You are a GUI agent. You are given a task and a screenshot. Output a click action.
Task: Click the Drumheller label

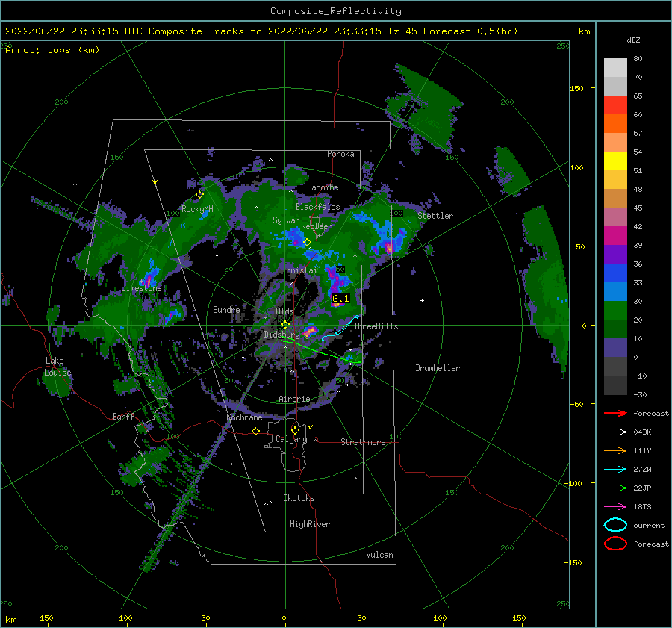438,368
